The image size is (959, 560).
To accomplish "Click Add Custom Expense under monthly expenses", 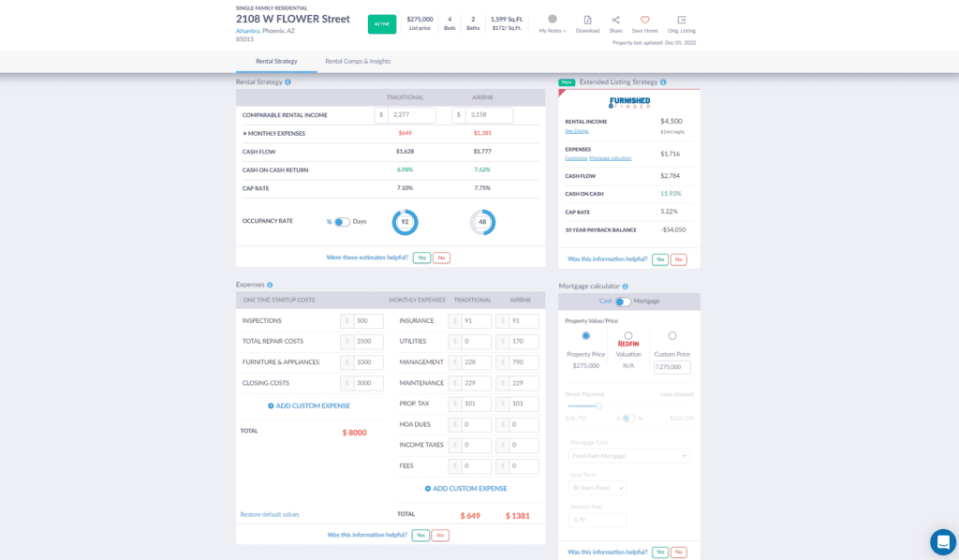I will 465,488.
